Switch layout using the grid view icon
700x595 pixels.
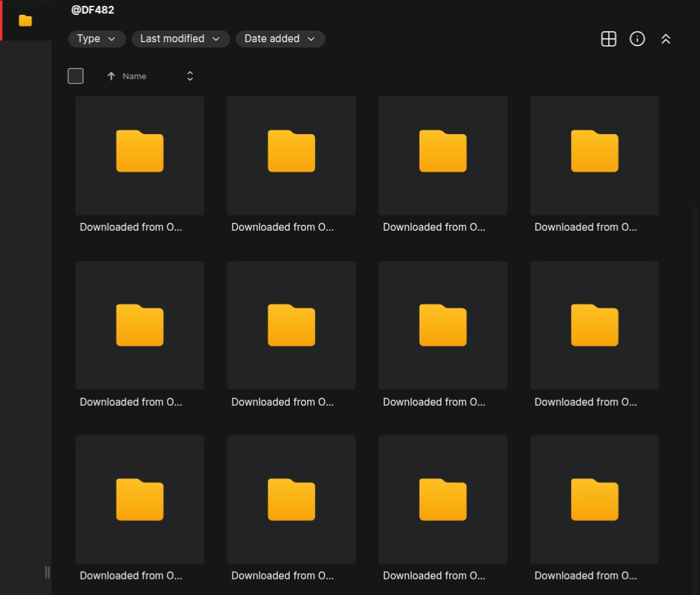coord(609,39)
